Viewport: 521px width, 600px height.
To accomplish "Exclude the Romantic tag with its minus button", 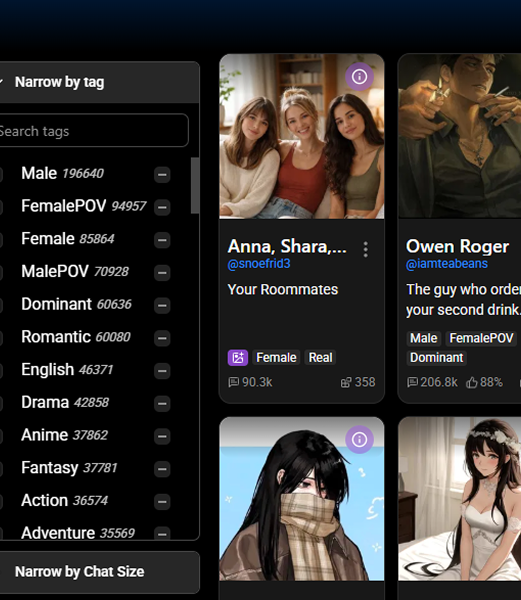I will pyautogui.click(x=162, y=338).
